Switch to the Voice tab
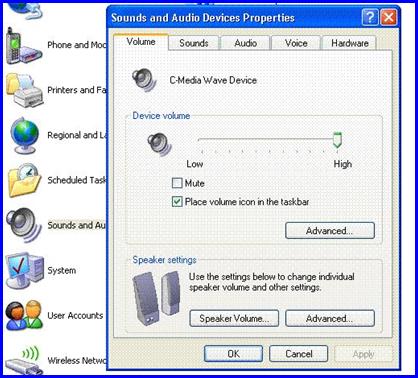This screenshot has width=418, height=378. [x=296, y=43]
